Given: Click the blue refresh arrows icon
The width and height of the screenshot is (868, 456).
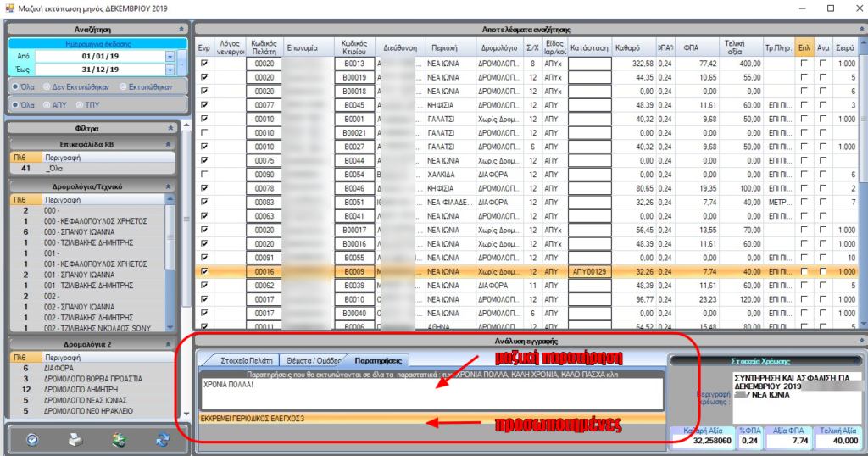Looking at the screenshot, I should click(162, 440).
